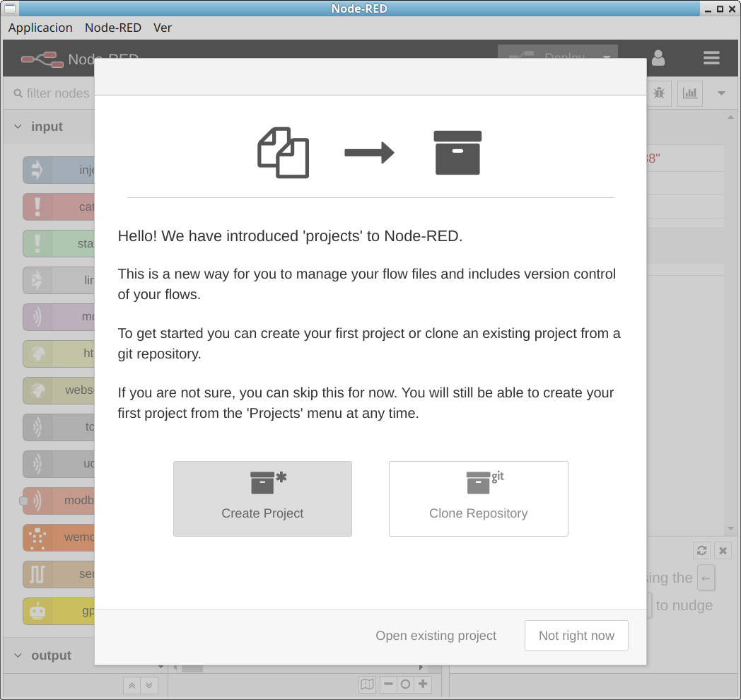Screen dimensions: 741x700
Task: Open the Ver menu
Action: click(x=163, y=28)
